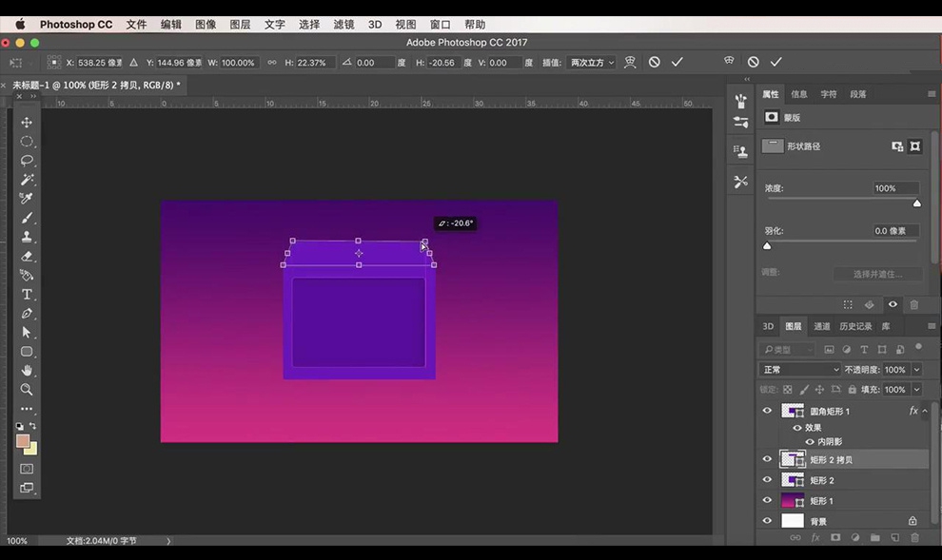Select the Elliptical Marquee tool

27,142
